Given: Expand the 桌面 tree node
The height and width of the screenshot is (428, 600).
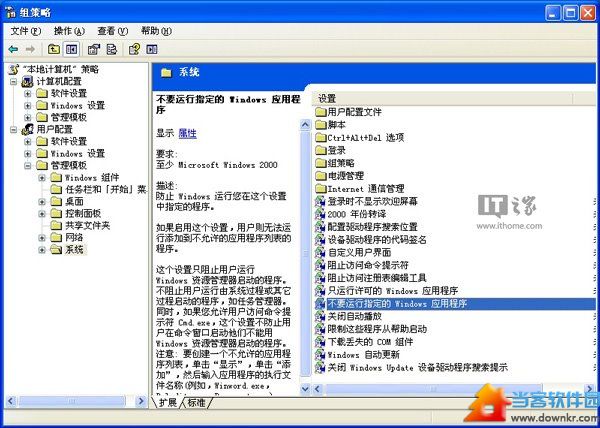Looking at the screenshot, I should pyautogui.click(x=42, y=202).
